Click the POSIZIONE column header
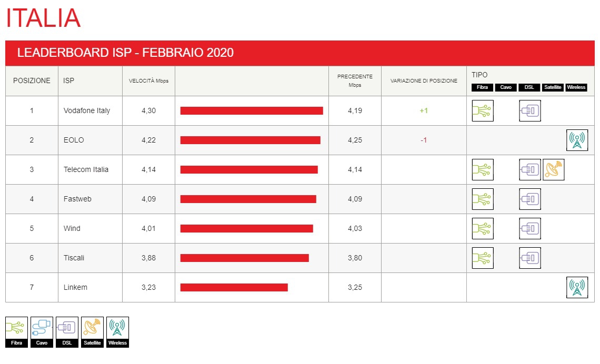Viewport: 600px width, 364px height. (x=32, y=80)
